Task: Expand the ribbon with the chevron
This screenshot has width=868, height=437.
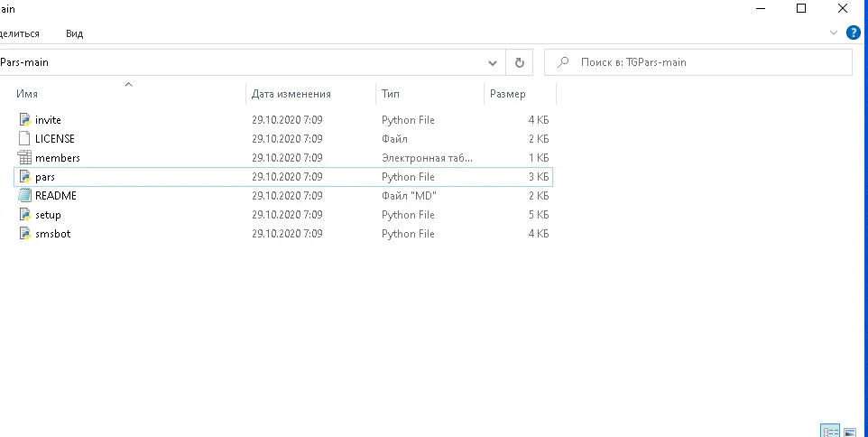Action: pos(834,33)
